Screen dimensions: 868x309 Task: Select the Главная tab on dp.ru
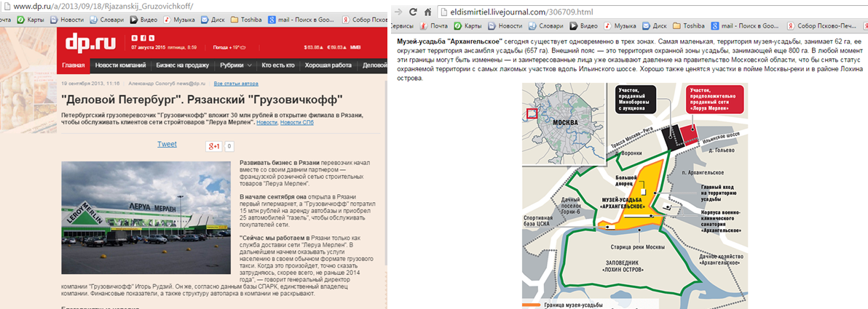point(73,65)
